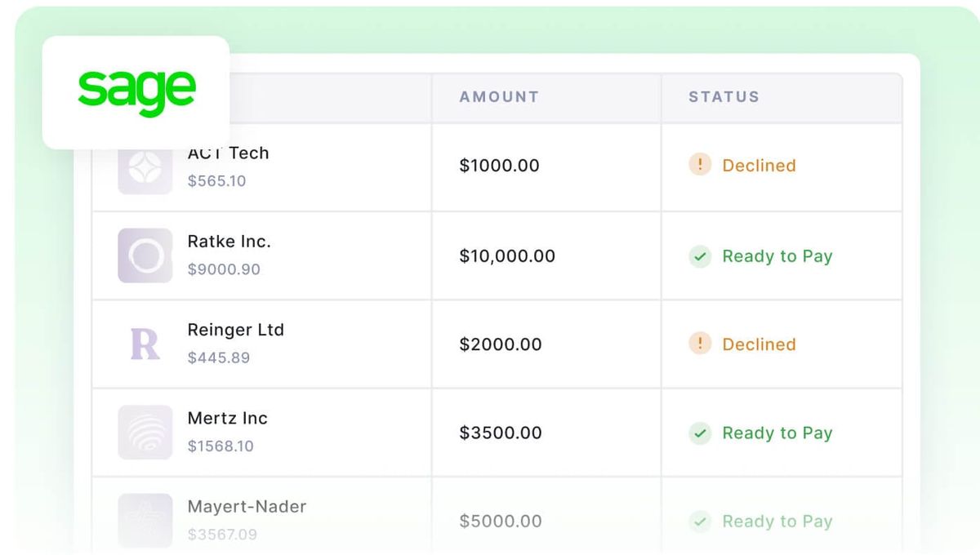980x555 pixels.
Task: Toggle Mertz Inc's Ready to Pay checkmark
Action: [x=699, y=433]
